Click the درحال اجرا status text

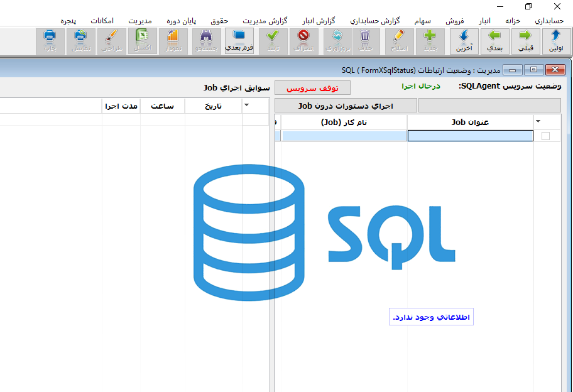421,86
